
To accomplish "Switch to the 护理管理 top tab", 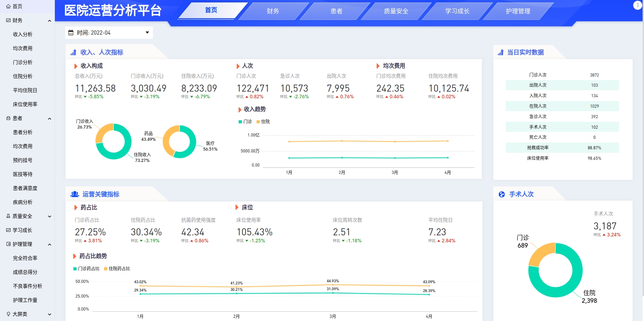I will [518, 11].
